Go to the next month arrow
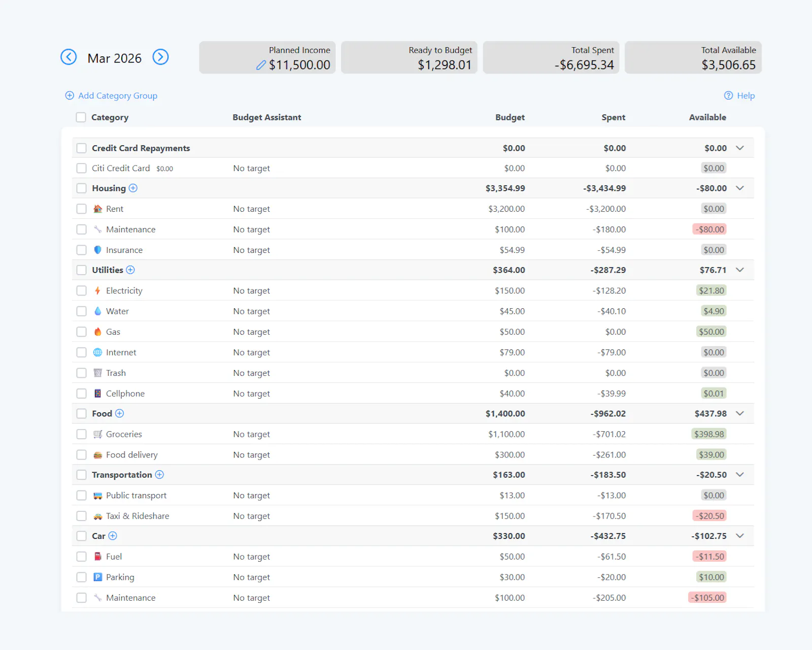 [160, 57]
